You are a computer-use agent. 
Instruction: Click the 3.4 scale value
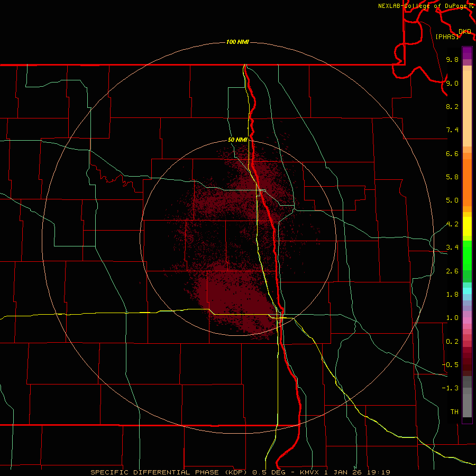coord(452,248)
